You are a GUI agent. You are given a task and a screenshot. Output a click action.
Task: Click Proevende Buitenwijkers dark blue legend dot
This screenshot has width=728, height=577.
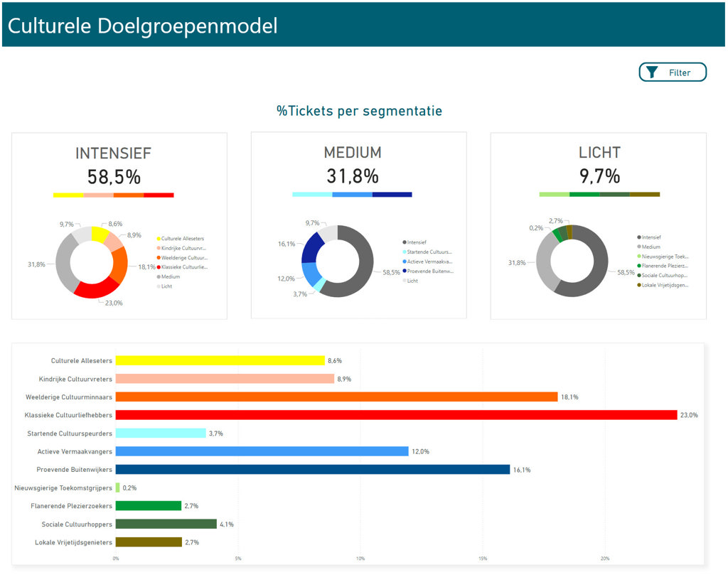405,271
